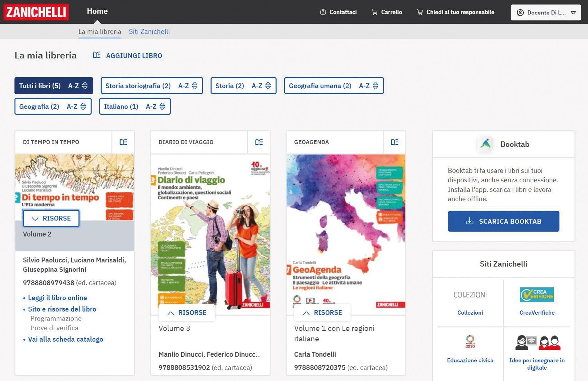Open the Home menu item
This screenshot has height=381, width=588.
97,11
